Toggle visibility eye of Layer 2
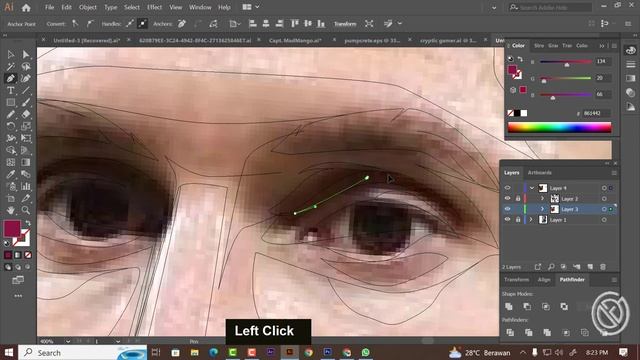 pyautogui.click(x=507, y=198)
